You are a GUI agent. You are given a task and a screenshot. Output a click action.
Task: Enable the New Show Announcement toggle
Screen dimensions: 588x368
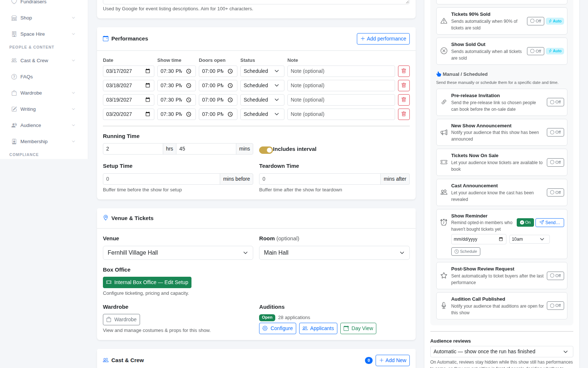pos(555,132)
